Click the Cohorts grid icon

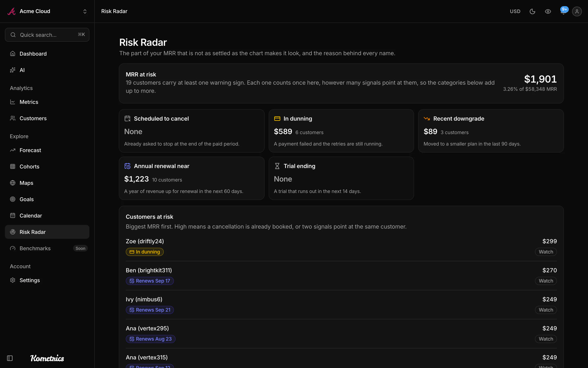(13, 166)
